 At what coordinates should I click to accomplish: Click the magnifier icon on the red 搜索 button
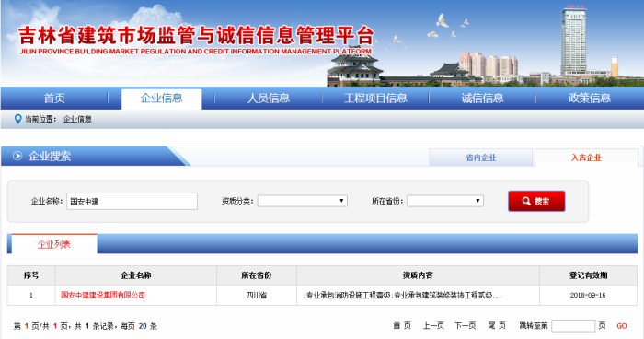[x=526, y=201]
